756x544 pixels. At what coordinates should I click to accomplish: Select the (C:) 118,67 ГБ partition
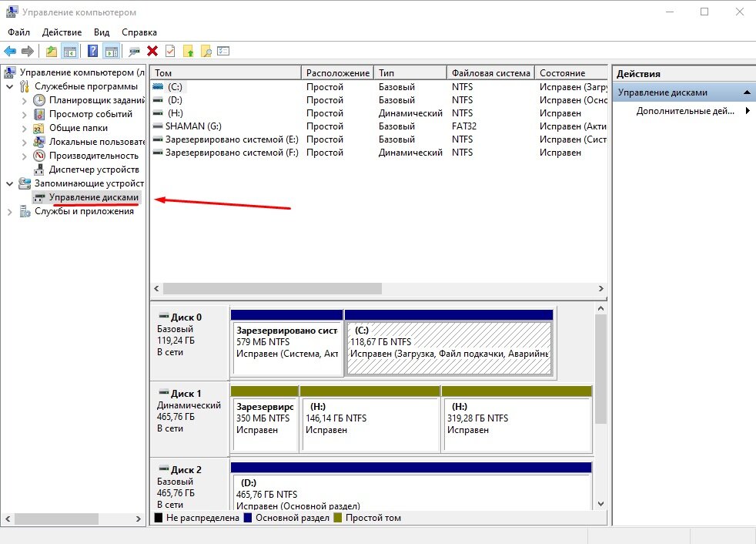pos(449,343)
